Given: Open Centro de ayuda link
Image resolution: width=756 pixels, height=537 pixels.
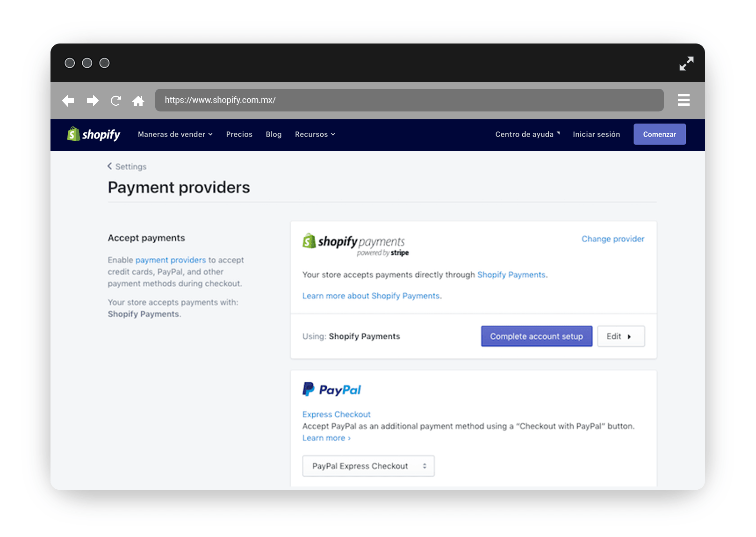Looking at the screenshot, I should pos(527,134).
